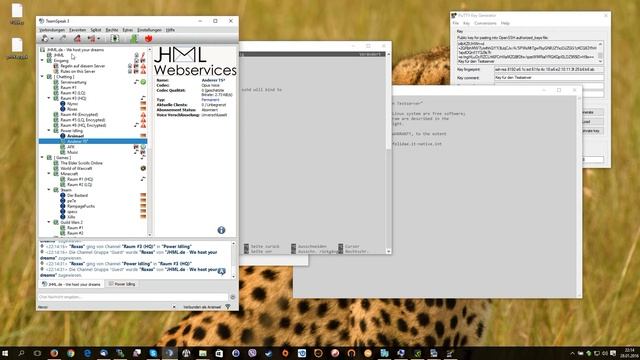Click the PuTTY public key box scrollbar

tap(600, 52)
